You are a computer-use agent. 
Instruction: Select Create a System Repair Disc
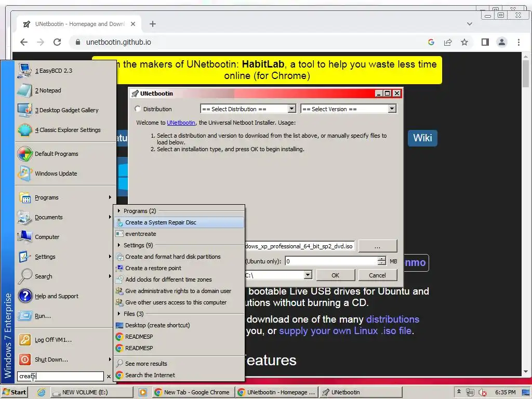click(179, 222)
